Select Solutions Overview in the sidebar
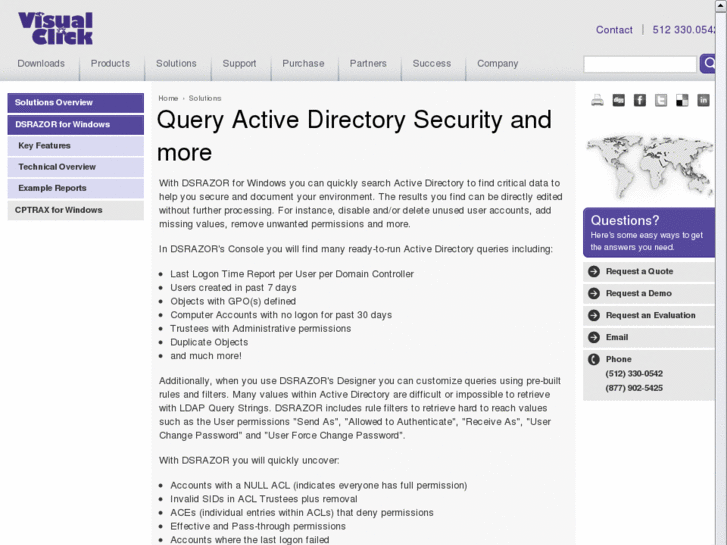This screenshot has width=727, height=545. (76, 103)
